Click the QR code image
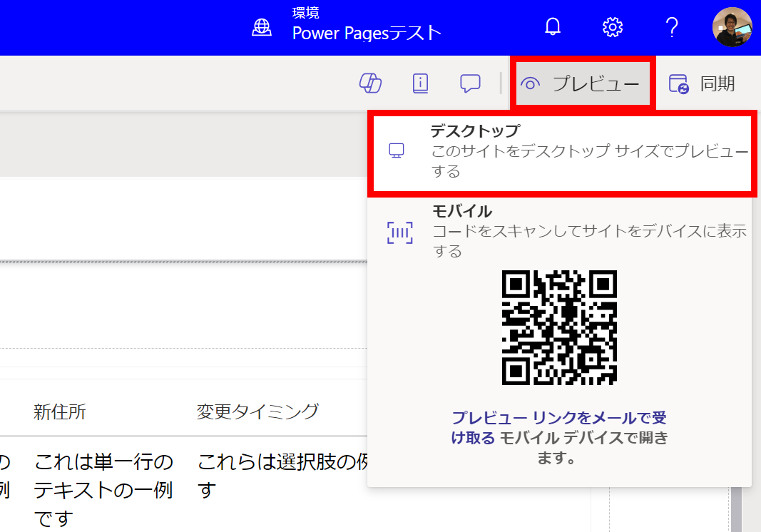Viewport: 761px width, 532px height. tap(559, 327)
